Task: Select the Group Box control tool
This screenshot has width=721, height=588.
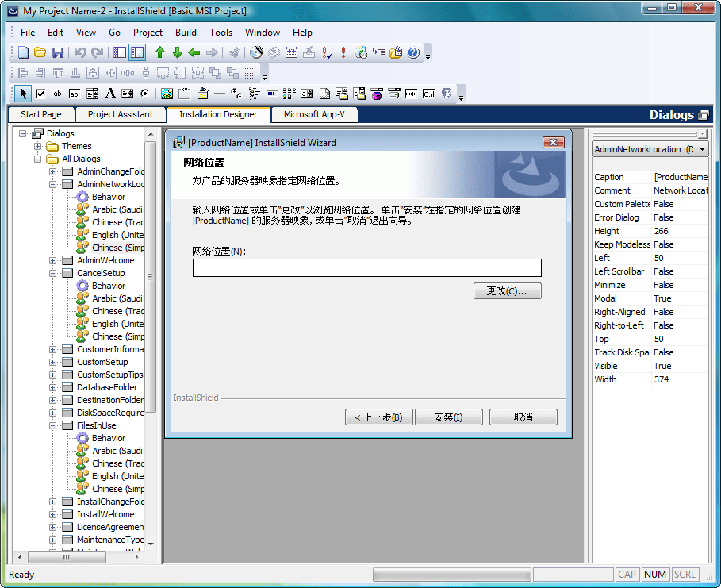Action: [x=184, y=94]
